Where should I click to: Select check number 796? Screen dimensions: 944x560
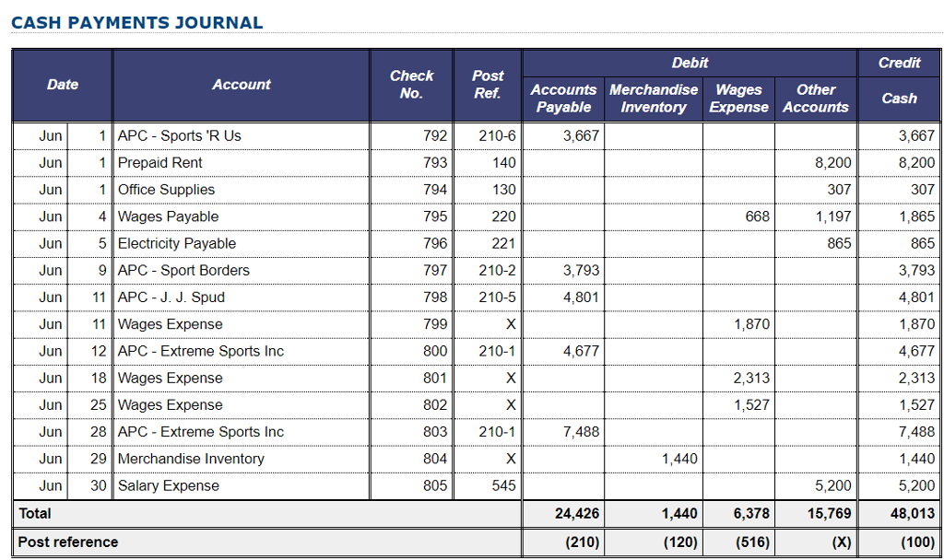click(x=435, y=243)
